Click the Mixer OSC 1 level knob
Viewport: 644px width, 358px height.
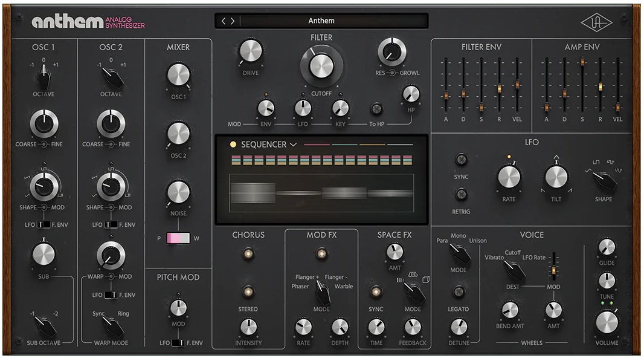(x=178, y=75)
